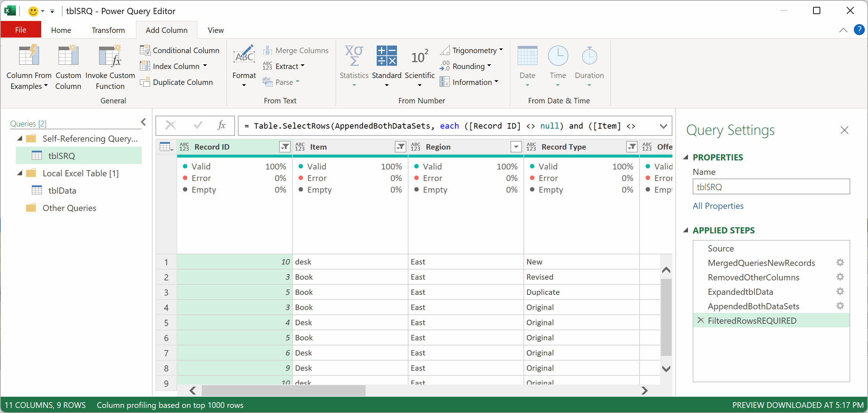The height and width of the screenshot is (413, 868).
Task: Open Rounding dropdown
Action: [489, 66]
